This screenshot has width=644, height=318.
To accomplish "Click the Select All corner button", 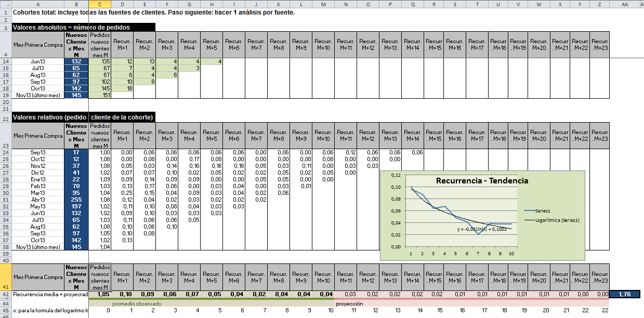I will click(5, 4).
